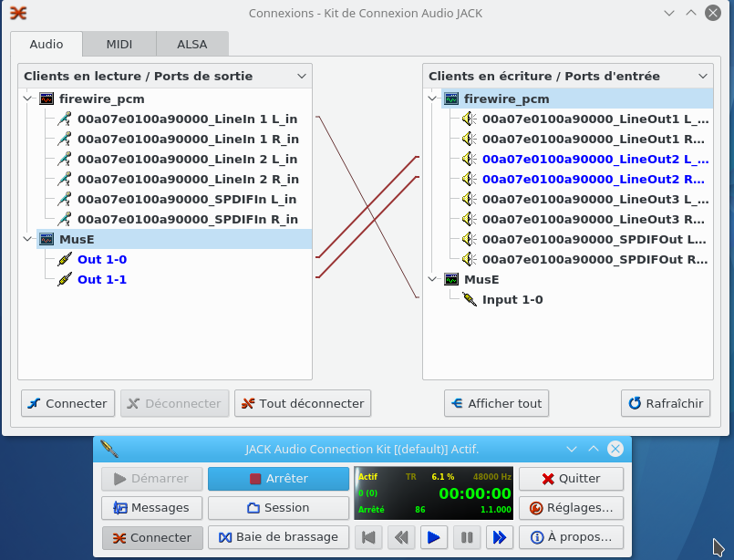Select the 00a07e0100a90000_LineOut3 R input port text
This screenshot has width=734, height=560.
coord(594,219)
